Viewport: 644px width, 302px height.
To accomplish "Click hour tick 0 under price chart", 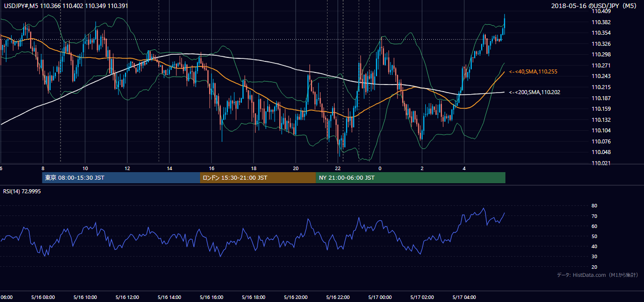I will [x=380, y=169].
